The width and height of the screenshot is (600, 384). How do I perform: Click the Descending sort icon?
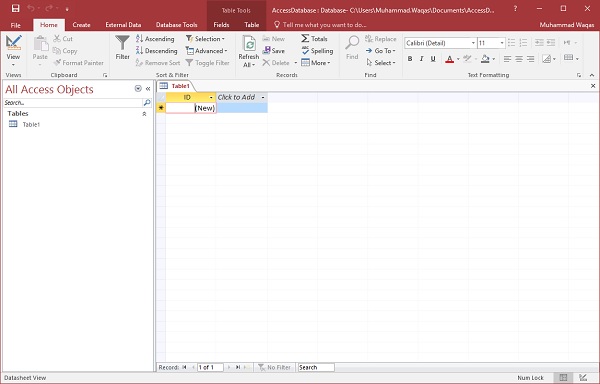pyautogui.click(x=139, y=50)
